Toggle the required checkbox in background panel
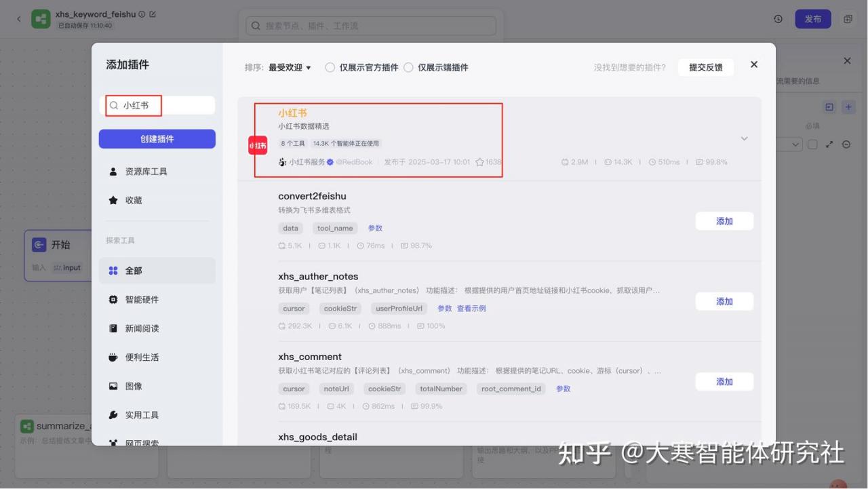 coord(812,144)
